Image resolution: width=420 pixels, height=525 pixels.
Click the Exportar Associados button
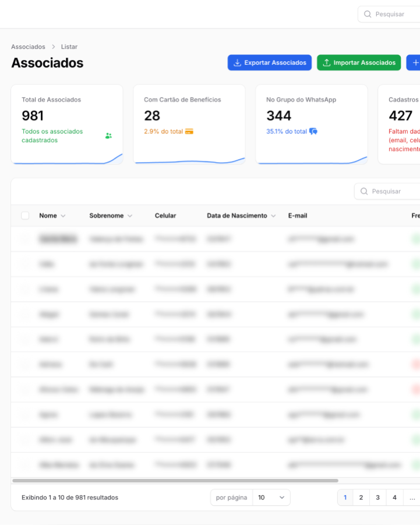pyautogui.click(x=269, y=62)
